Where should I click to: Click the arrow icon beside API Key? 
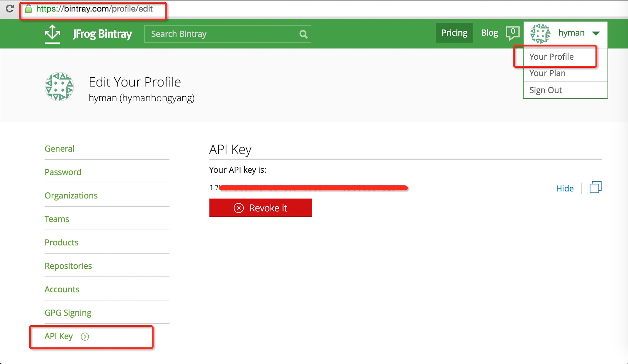coord(85,336)
